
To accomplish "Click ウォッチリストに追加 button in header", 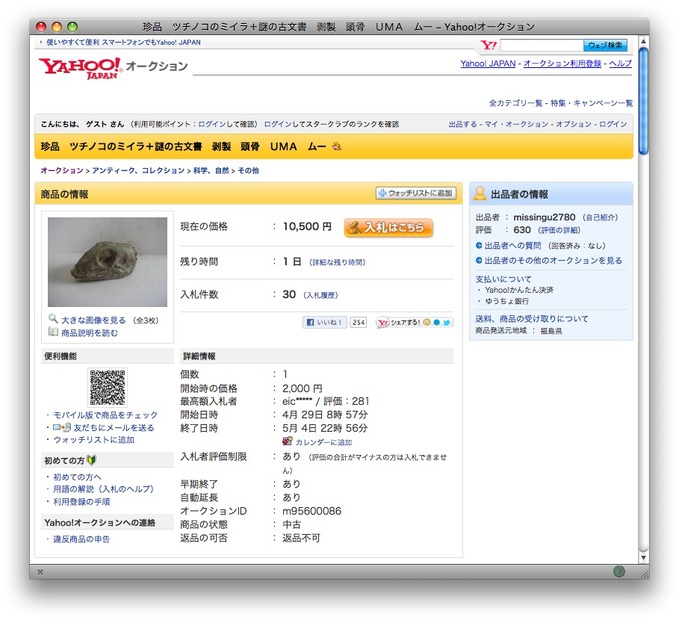I will tap(416, 193).
